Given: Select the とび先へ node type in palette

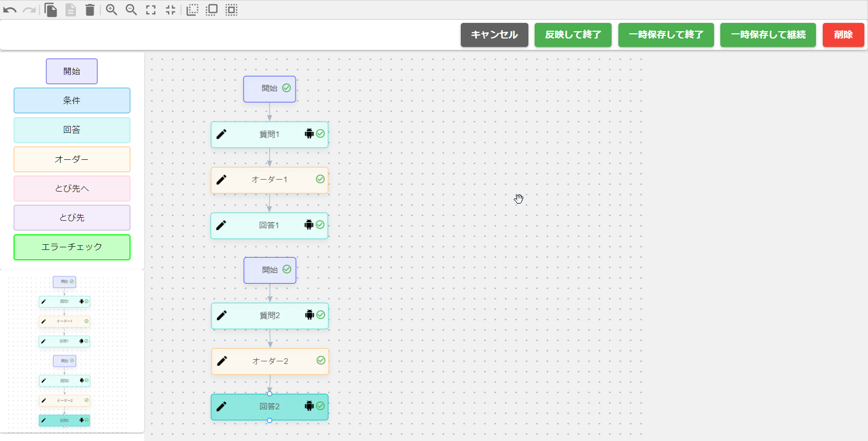Looking at the screenshot, I should pyautogui.click(x=72, y=188).
